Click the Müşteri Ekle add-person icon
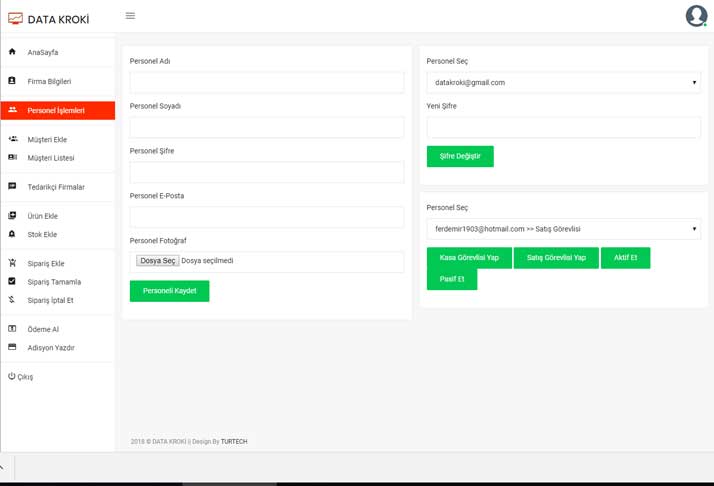The height and width of the screenshot is (486, 714). click(x=13, y=139)
